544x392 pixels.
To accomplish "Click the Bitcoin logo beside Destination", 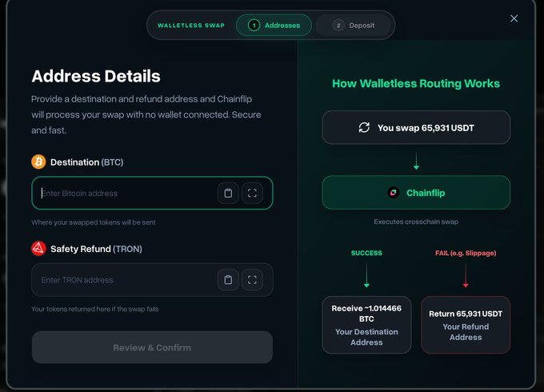I will (38, 162).
